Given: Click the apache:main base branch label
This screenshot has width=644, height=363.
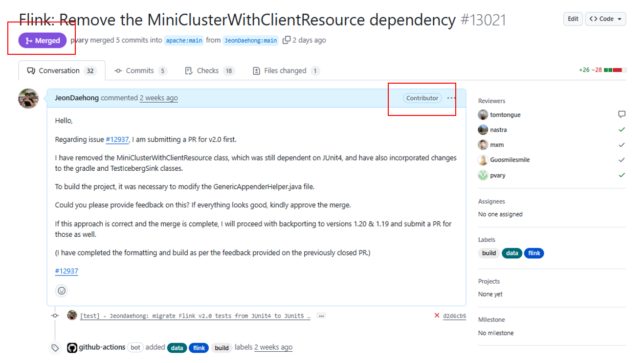Looking at the screenshot, I should (x=184, y=41).
